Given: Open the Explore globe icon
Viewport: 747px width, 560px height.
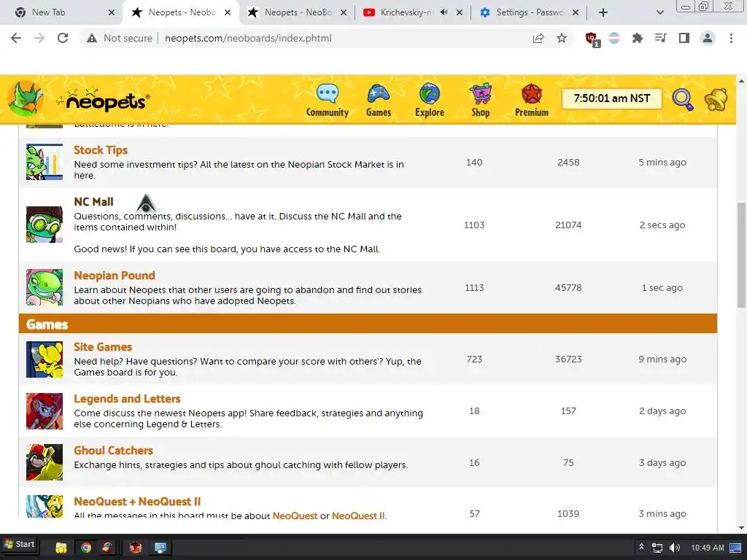Looking at the screenshot, I should point(429,93).
